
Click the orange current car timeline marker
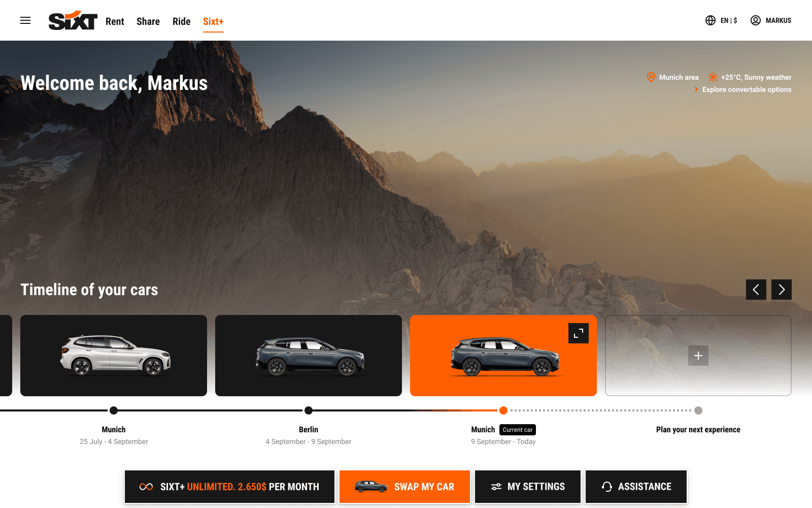click(x=503, y=410)
